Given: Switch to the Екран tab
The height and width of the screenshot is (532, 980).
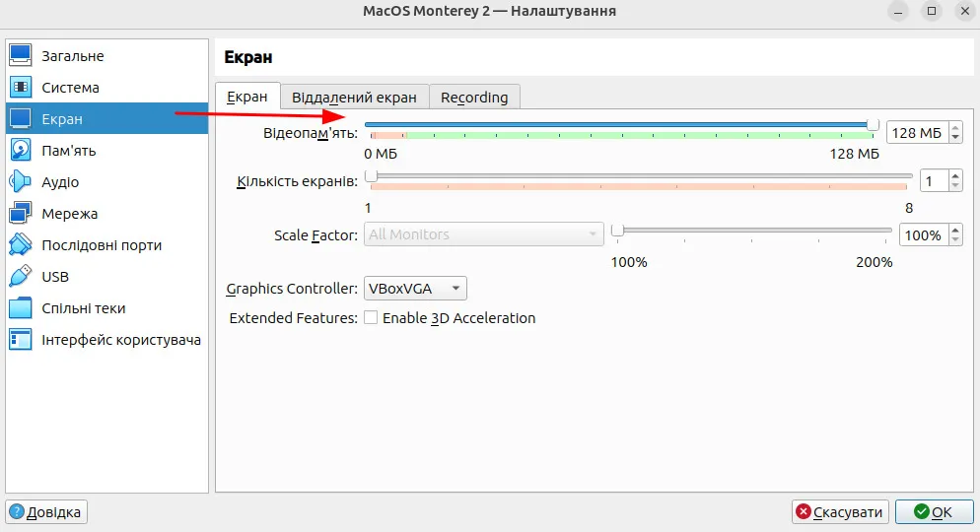Looking at the screenshot, I should (x=247, y=97).
